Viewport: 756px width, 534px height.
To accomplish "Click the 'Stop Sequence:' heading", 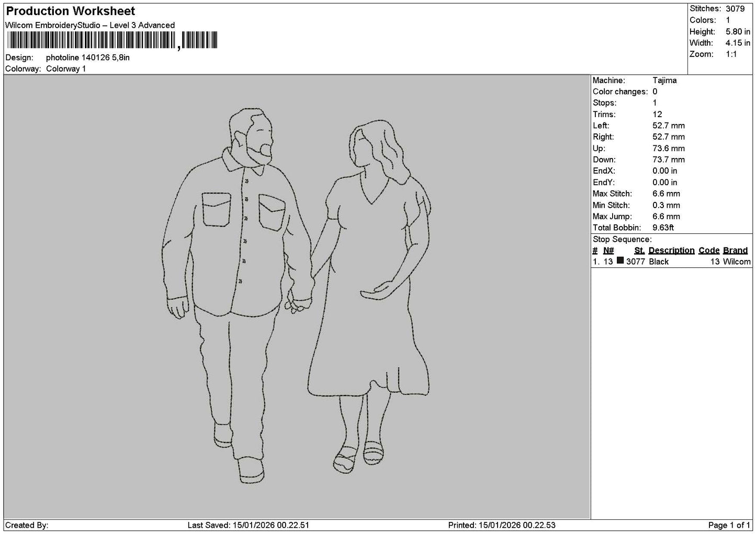I will (x=622, y=240).
